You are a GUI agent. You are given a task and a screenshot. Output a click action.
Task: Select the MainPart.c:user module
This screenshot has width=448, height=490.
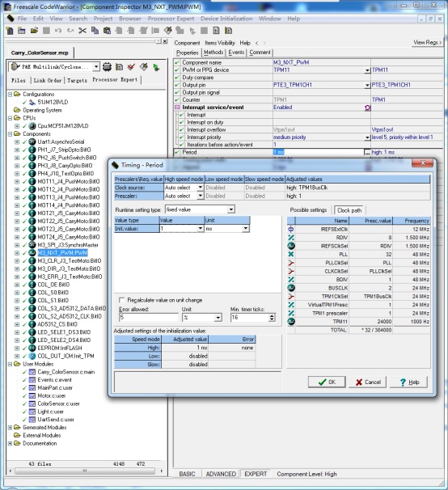point(55,387)
